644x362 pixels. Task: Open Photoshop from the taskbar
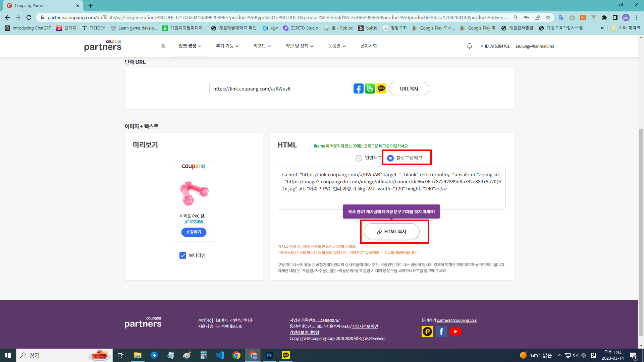point(269,355)
